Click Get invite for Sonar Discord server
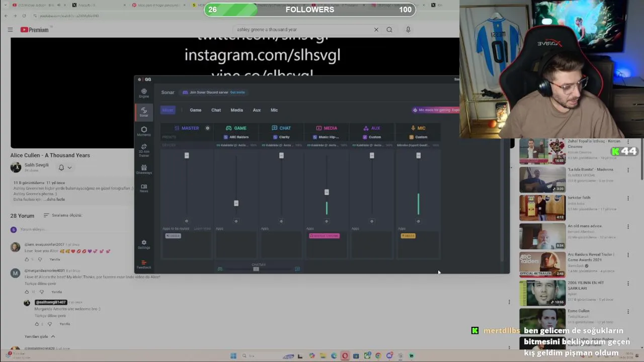This screenshot has width=644, height=362. 237,93
